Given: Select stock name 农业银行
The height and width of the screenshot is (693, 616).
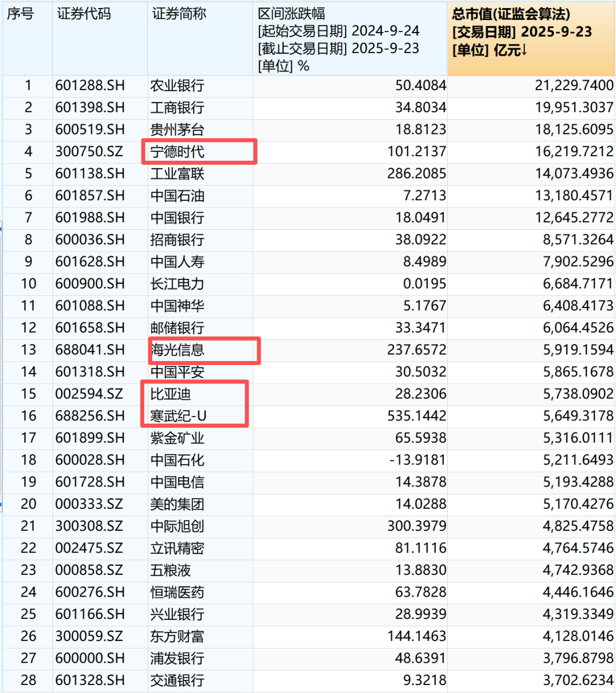Looking at the screenshot, I should coord(177,86).
